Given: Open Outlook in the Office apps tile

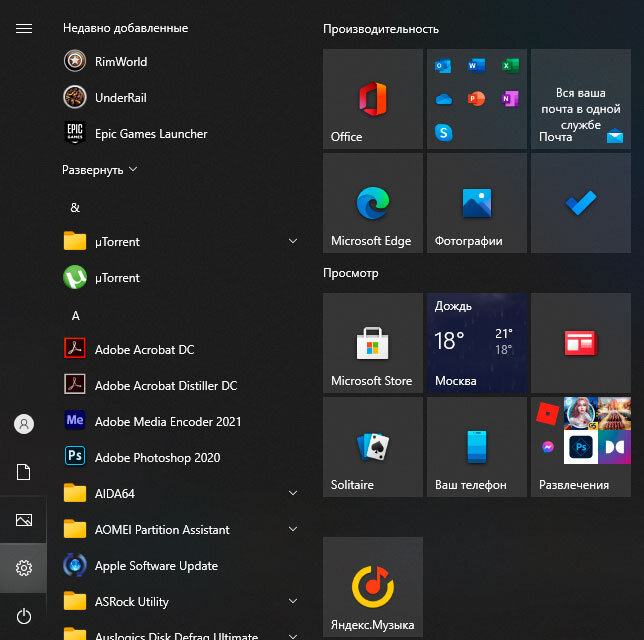Looking at the screenshot, I should point(443,66).
